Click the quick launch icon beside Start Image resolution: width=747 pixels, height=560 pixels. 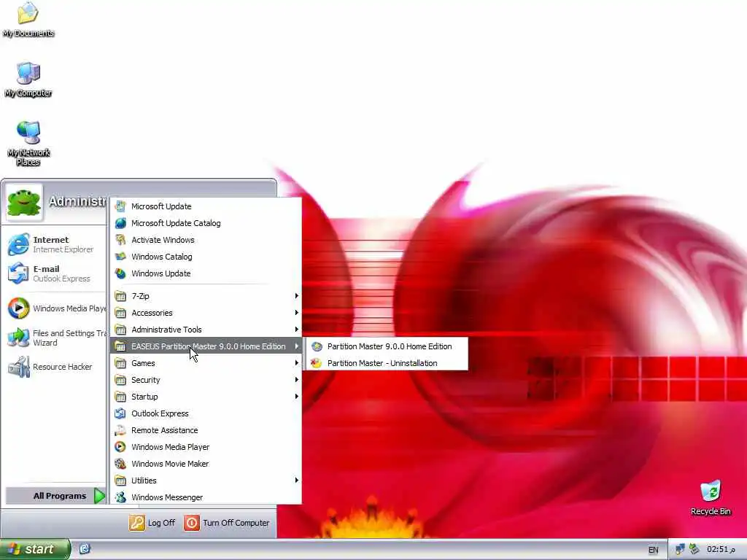point(85,549)
